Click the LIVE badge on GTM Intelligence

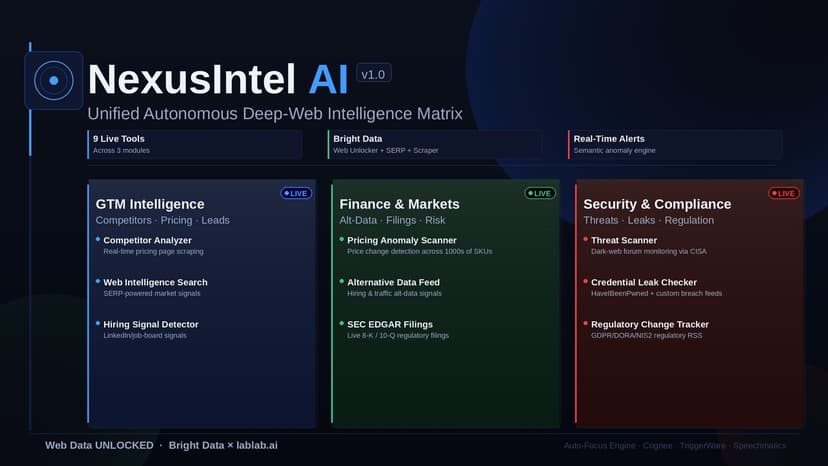(x=296, y=193)
